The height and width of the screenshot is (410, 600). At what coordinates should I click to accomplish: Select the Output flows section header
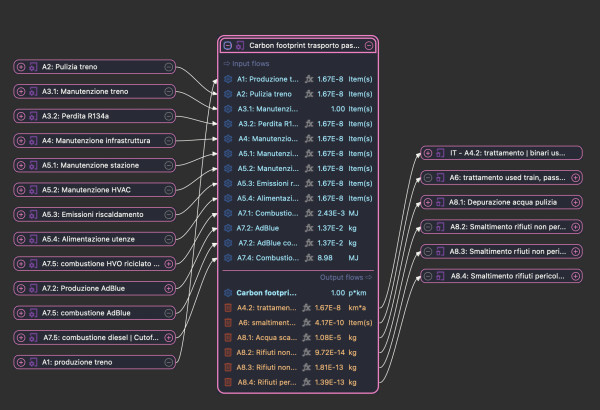click(x=346, y=277)
